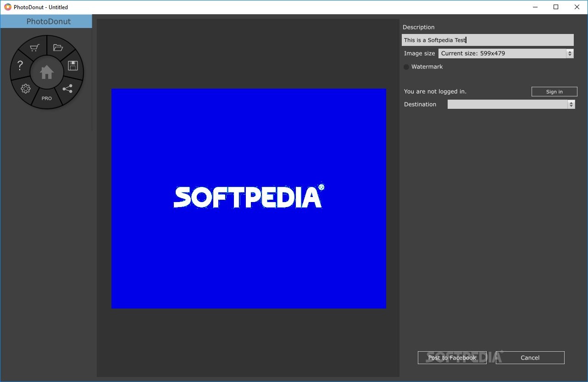
Task: Expand the Destination dropdown
Action: pos(511,104)
